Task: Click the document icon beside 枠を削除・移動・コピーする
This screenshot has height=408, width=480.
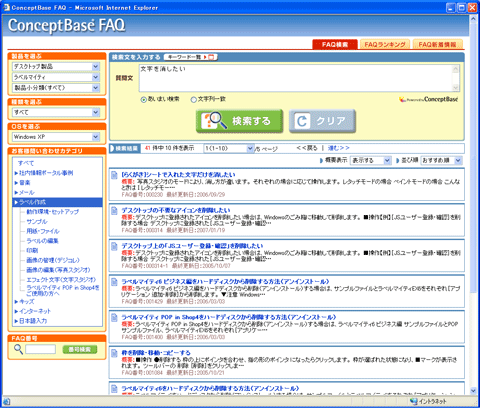Action: 114,353
